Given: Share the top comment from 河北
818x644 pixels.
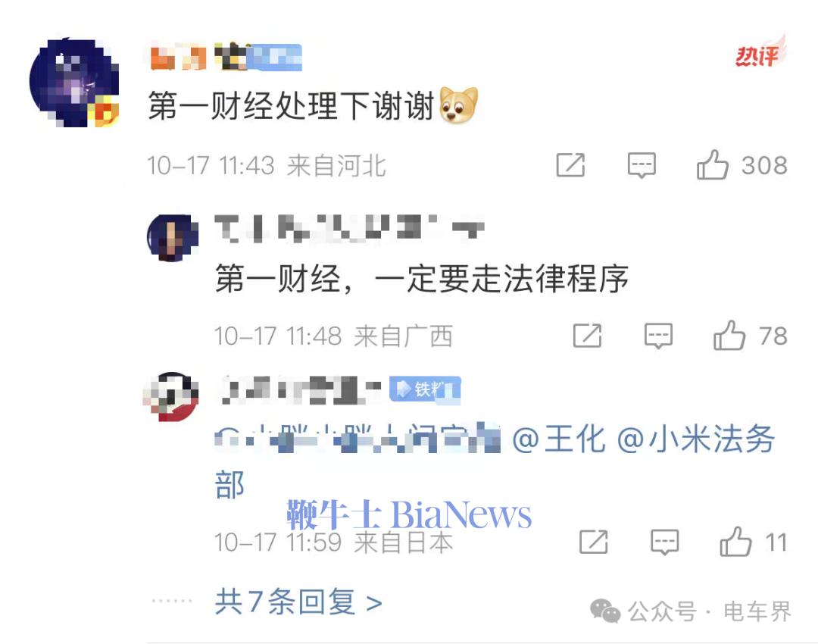Looking at the screenshot, I should pos(571,165).
